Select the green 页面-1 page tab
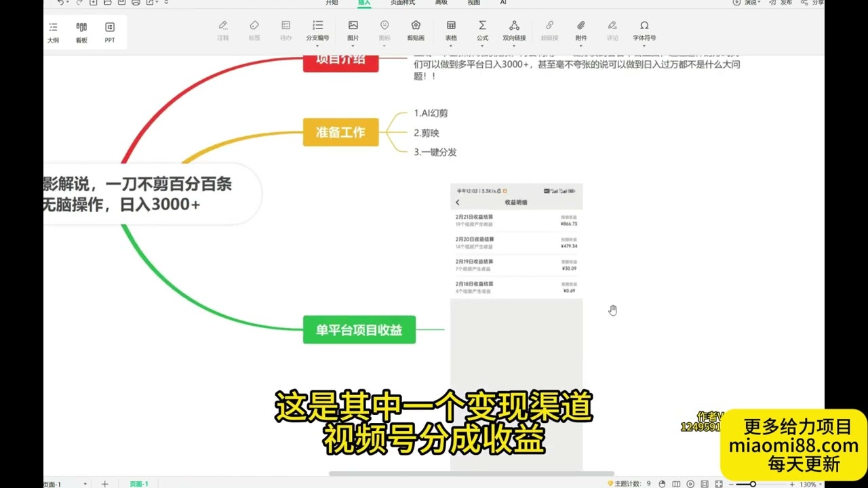 [x=138, y=484]
